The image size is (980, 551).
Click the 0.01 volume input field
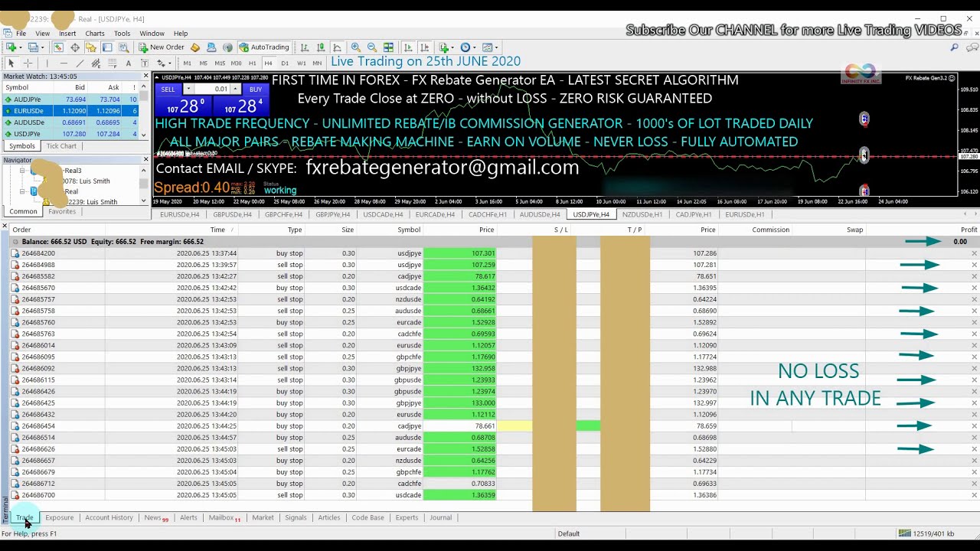coord(212,90)
